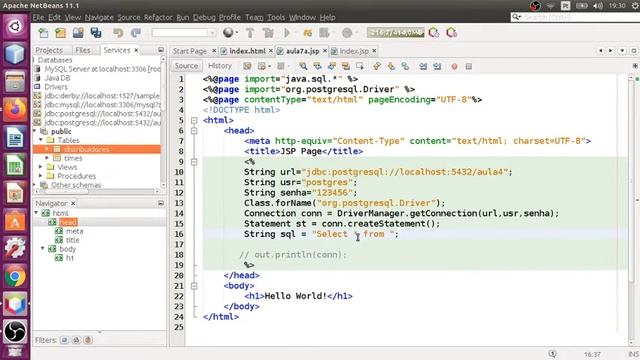Close the Services panel tab

[136, 50]
